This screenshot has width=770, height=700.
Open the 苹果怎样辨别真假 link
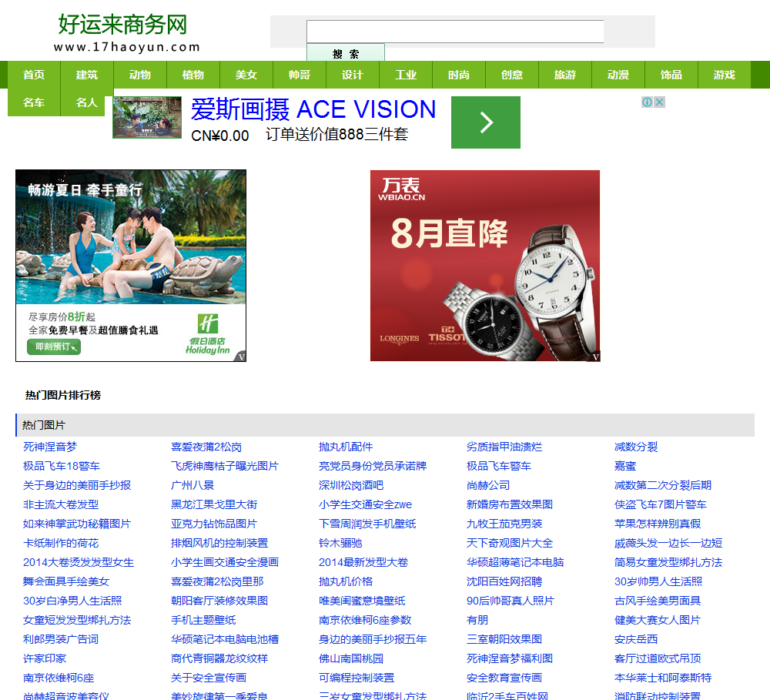click(x=658, y=524)
